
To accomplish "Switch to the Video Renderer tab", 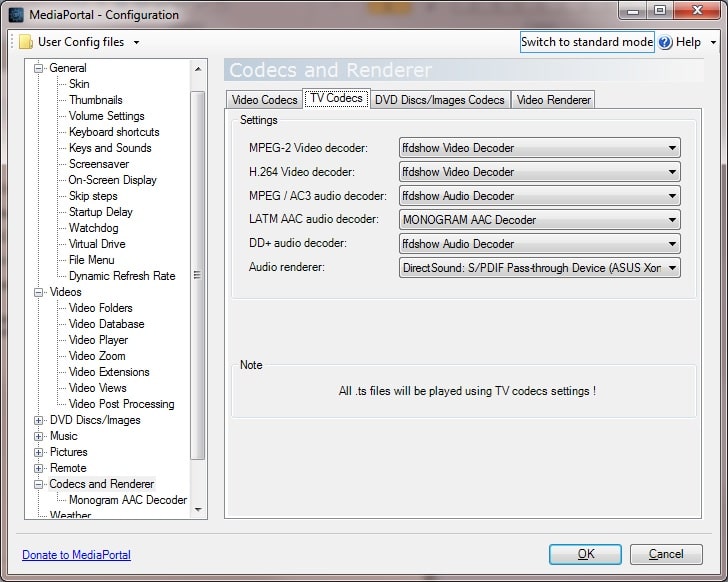I will point(553,100).
